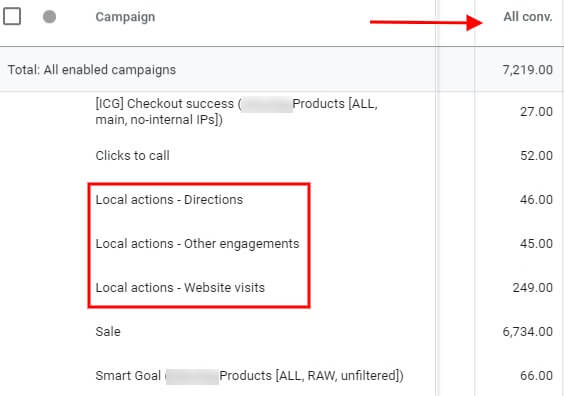
Task: Click the 7,219.00 total conversions value
Action: (528, 70)
